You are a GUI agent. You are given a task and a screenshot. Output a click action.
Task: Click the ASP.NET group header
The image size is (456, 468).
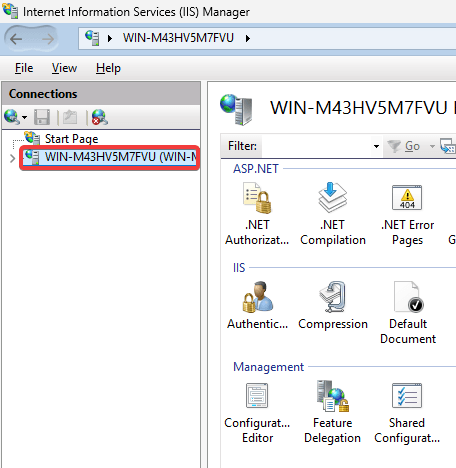tap(256, 169)
